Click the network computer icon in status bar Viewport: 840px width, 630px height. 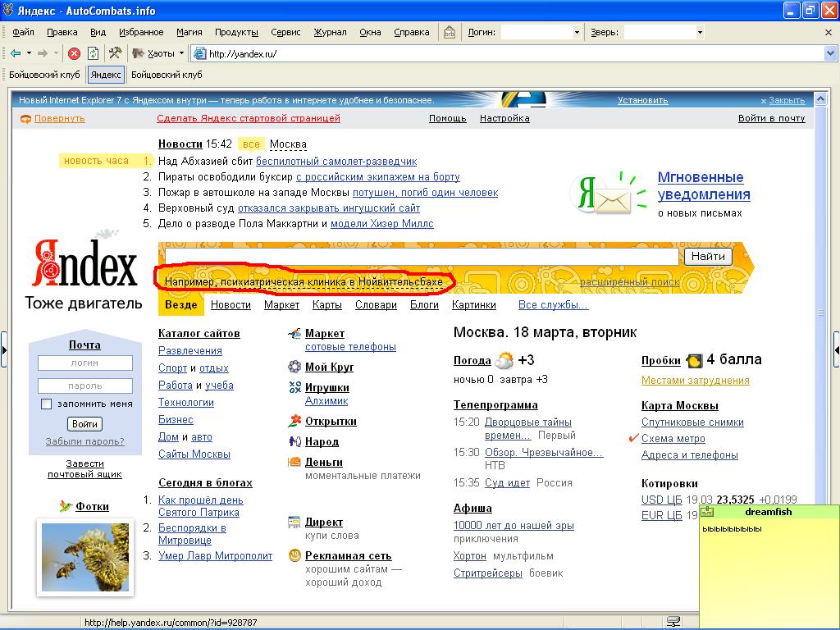(x=673, y=622)
